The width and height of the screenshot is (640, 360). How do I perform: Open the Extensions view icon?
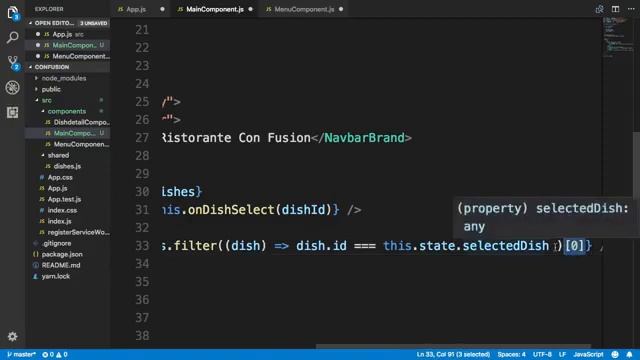tap(12, 112)
